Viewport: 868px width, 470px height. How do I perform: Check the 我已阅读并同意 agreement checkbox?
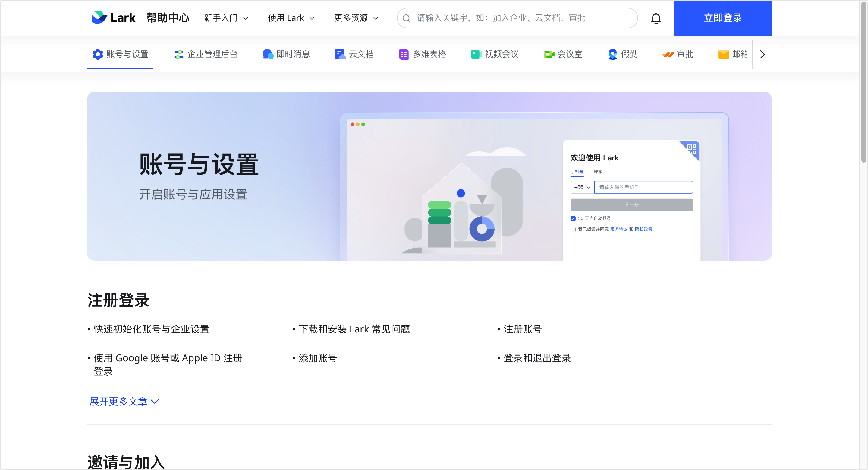573,230
